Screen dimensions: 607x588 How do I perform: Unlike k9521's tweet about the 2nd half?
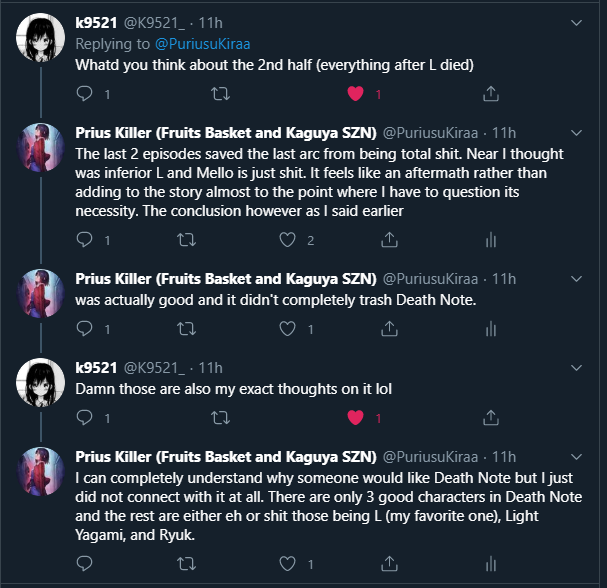(354, 94)
